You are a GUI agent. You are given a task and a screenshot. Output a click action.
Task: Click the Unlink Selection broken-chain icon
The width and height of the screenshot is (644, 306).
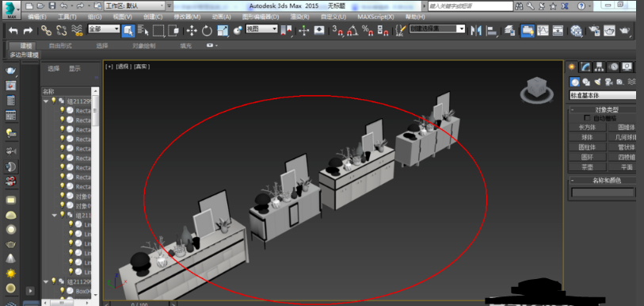[61, 30]
